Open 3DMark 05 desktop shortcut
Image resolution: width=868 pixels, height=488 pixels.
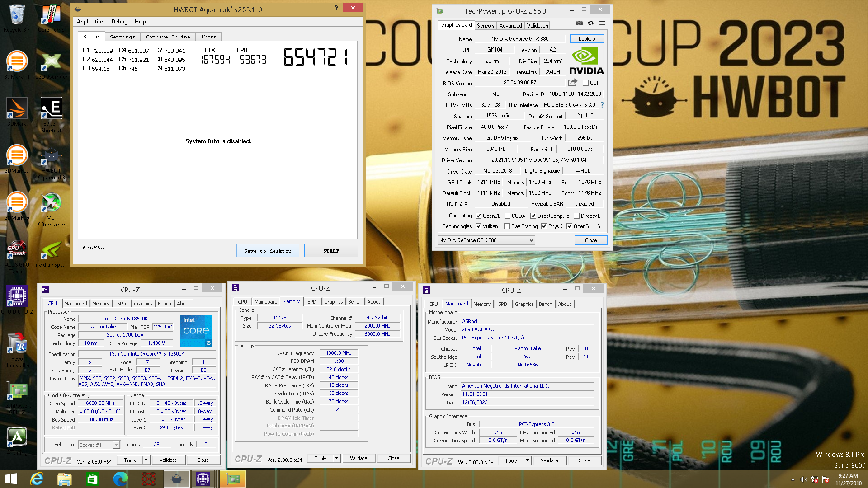pos(17,159)
